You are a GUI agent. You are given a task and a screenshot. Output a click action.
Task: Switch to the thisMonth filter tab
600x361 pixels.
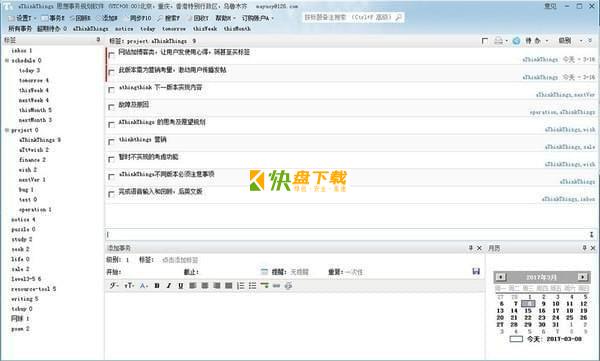point(237,29)
